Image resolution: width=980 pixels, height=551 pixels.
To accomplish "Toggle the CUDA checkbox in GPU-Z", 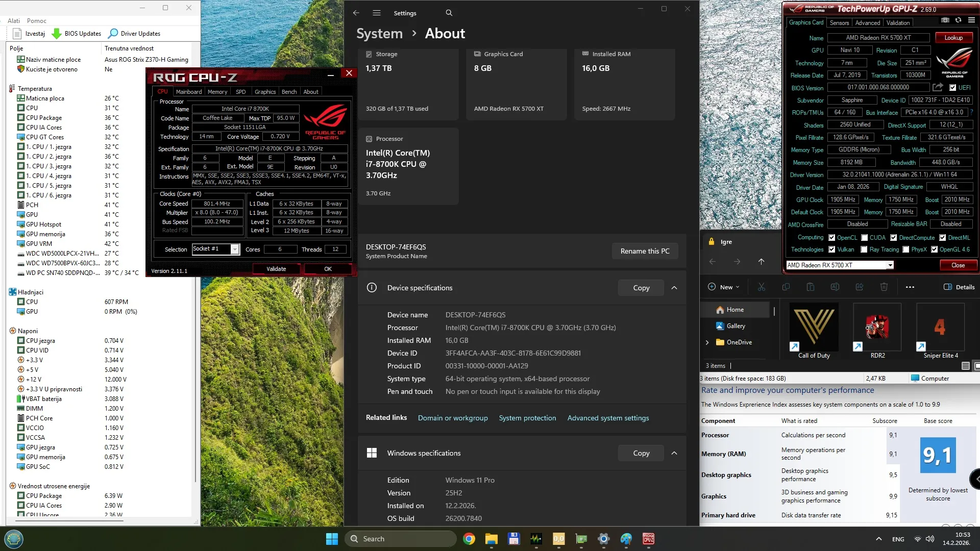I will 864,238.
